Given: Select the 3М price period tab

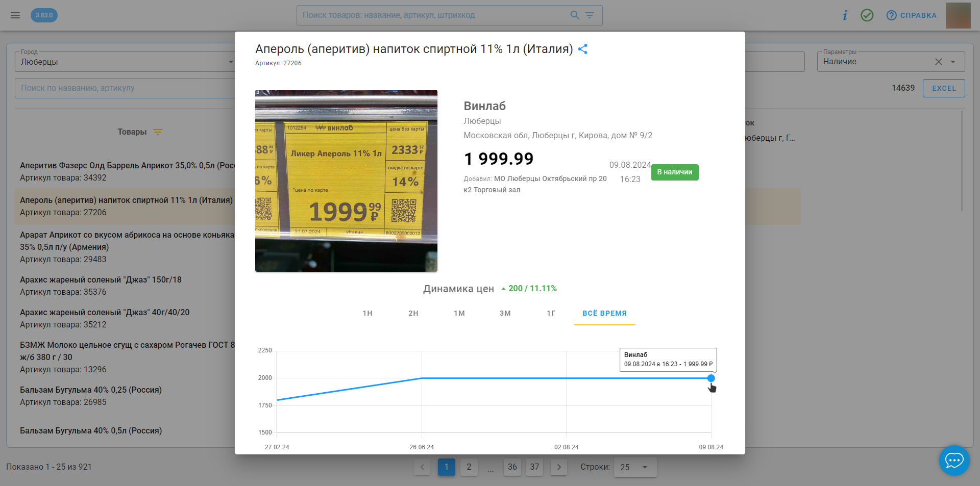Looking at the screenshot, I should coord(505,313).
